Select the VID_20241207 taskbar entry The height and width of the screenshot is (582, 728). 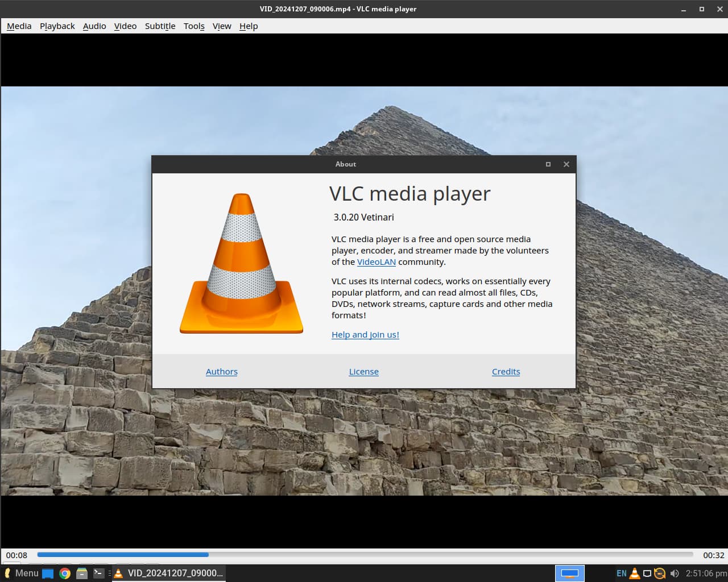(168, 573)
